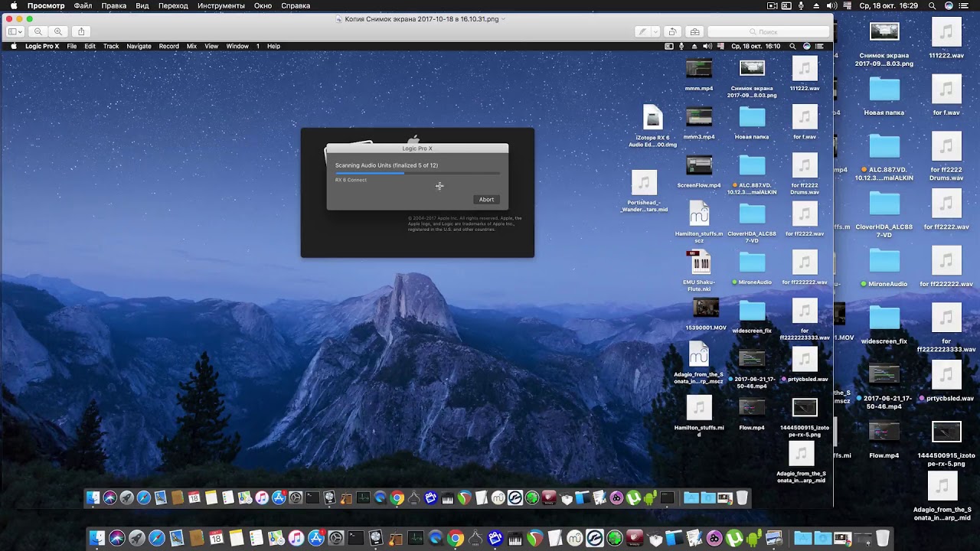Select desktop folder widescreen_fix
The height and width of the screenshot is (551, 980).
pos(884,324)
